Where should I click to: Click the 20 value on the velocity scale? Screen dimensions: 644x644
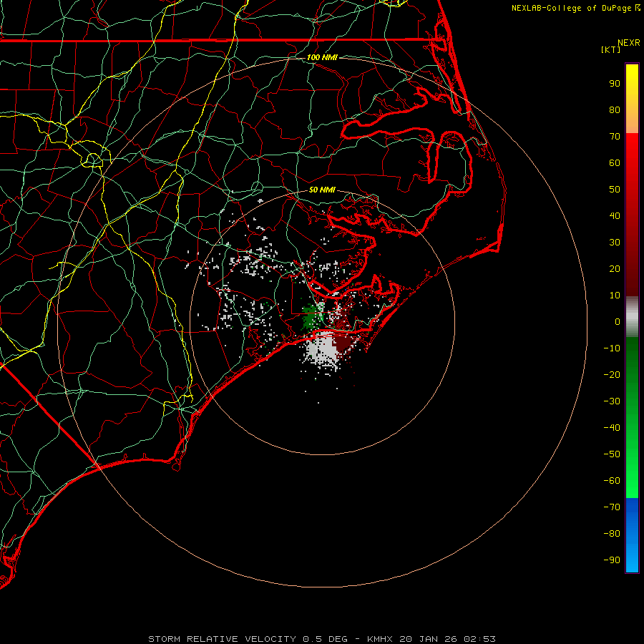(x=615, y=269)
